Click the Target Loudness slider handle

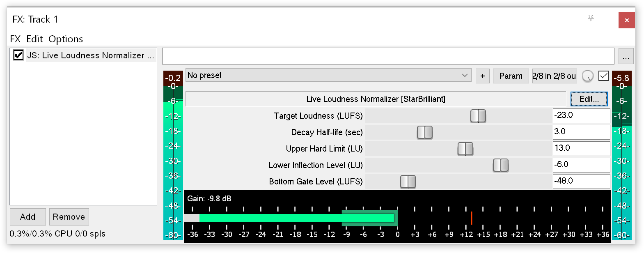coord(478,116)
